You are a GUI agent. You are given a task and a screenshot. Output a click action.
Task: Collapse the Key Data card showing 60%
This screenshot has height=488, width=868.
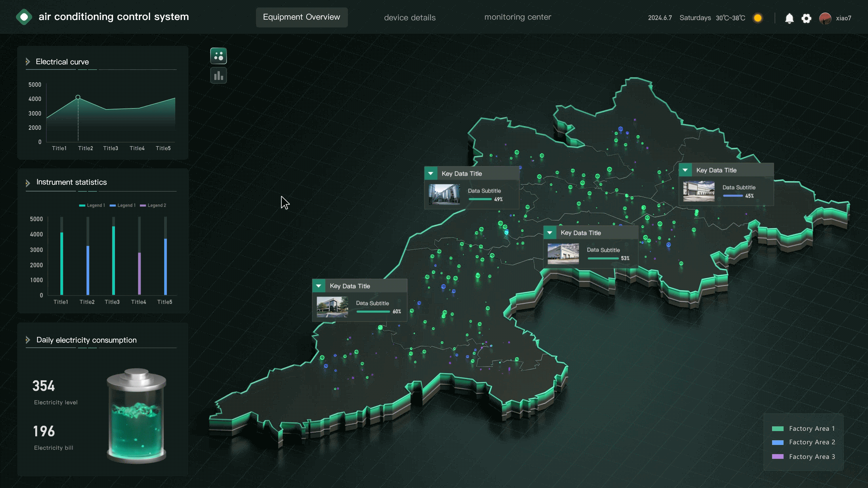coord(319,286)
